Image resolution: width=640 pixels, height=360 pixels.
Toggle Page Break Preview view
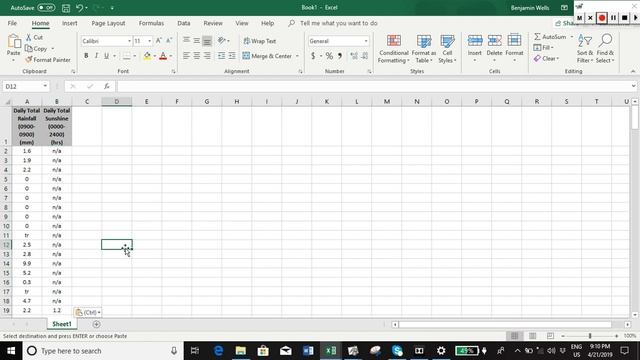point(550,336)
